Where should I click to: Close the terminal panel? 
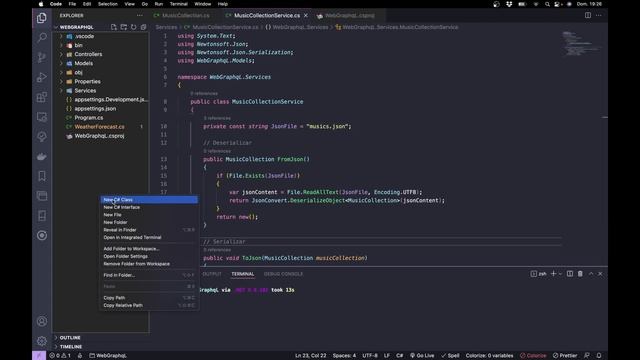(x=600, y=274)
